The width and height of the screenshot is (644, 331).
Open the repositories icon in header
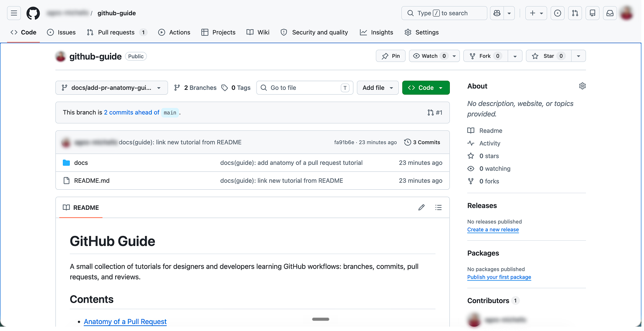tap(593, 13)
